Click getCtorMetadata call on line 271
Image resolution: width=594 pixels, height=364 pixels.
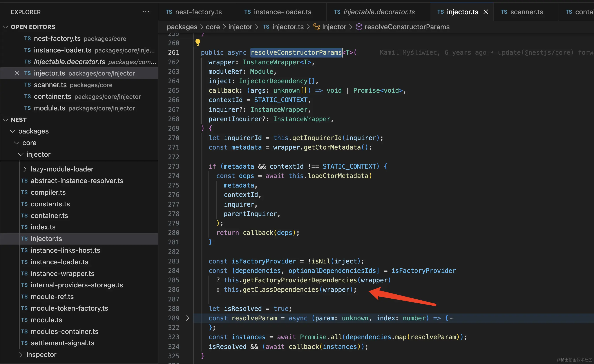tap(332, 147)
